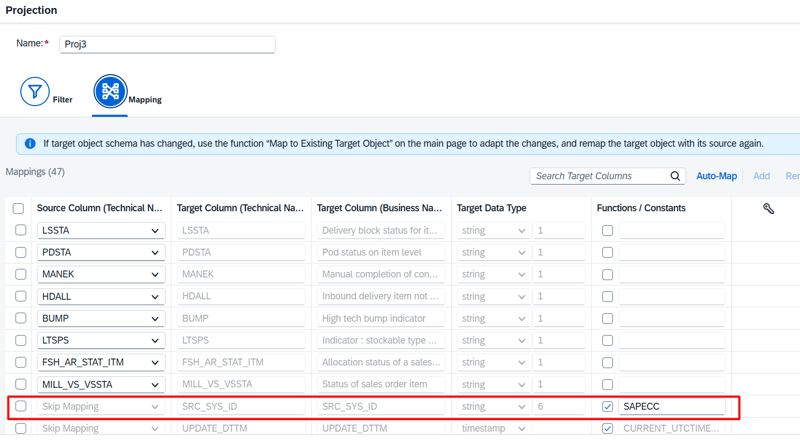Viewport: 800px width, 446px height.
Task: Click the LSSTA functions input field
Action: (x=671, y=231)
